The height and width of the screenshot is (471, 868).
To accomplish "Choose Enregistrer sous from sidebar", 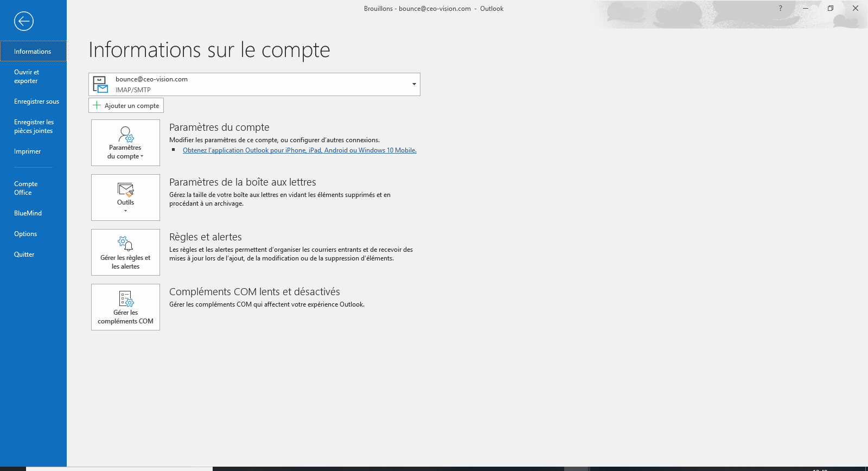I will (x=36, y=101).
